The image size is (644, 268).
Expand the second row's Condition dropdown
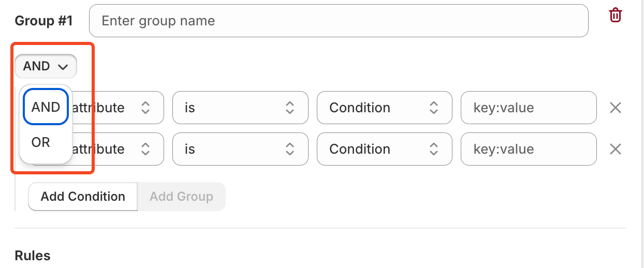pos(384,149)
